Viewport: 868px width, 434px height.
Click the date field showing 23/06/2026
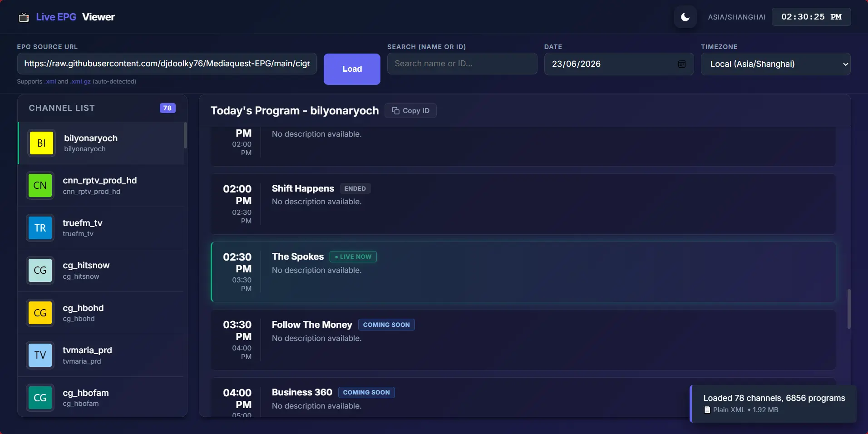click(619, 64)
